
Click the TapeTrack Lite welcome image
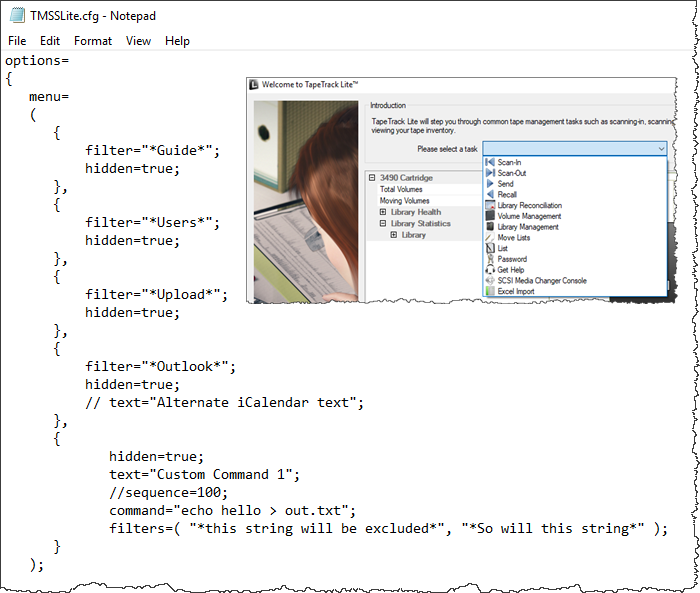[306, 201]
